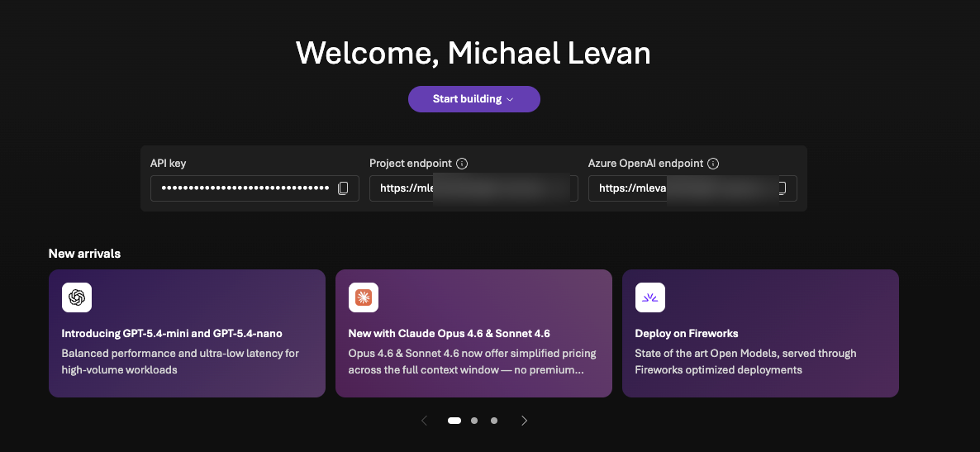
Task: Click the masked API key field
Action: click(x=245, y=188)
